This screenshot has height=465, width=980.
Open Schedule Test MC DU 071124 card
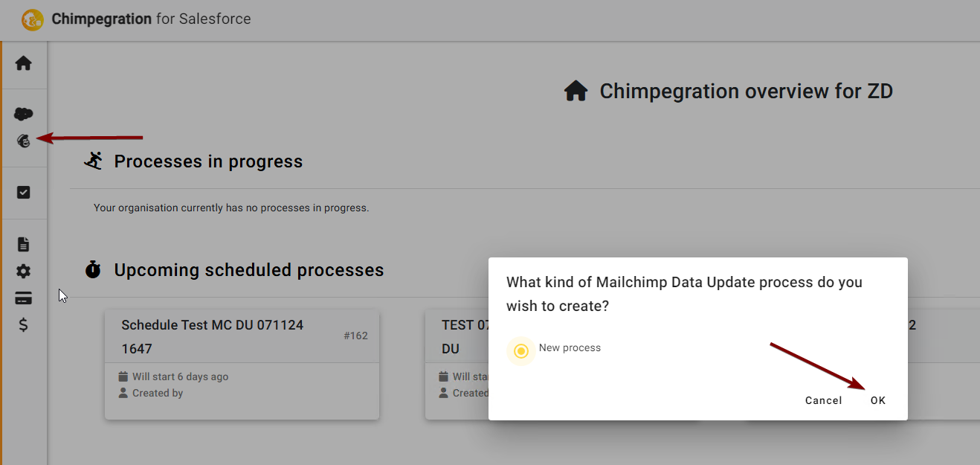242,365
